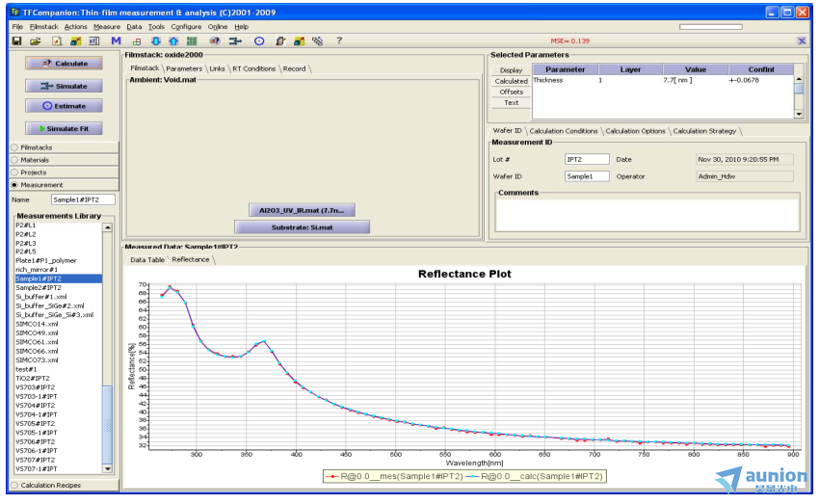Screen dimensions: 819x504
Task: Click the Simulate button
Action: tap(64, 86)
